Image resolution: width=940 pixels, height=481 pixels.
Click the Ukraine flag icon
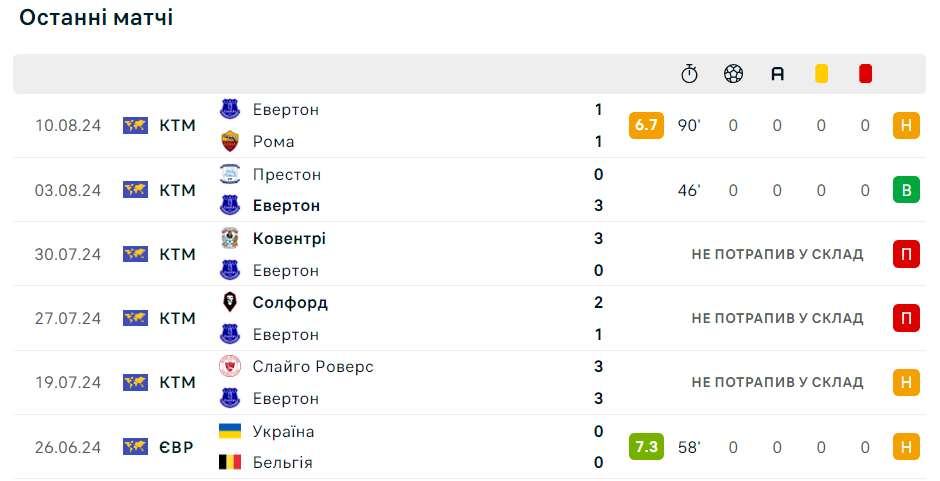[x=230, y=431]
